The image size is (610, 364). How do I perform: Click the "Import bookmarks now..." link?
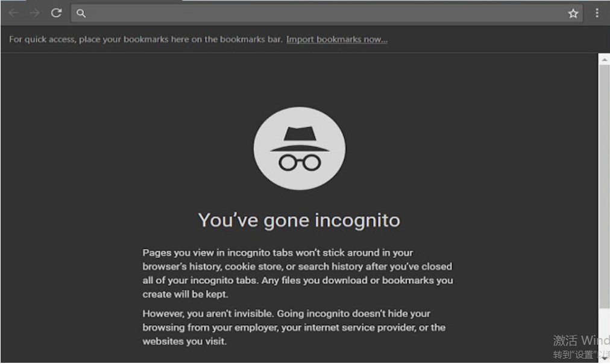336,40
